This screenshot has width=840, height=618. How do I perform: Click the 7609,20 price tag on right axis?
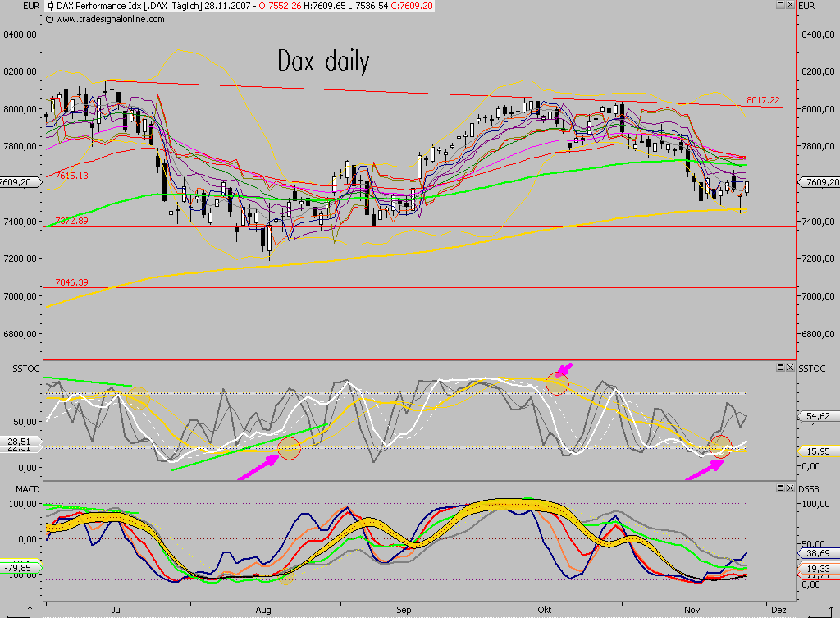(820, 182)
